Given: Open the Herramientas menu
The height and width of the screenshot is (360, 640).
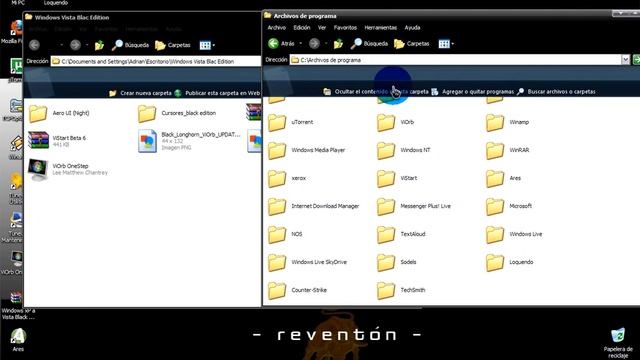Looking at the screenshot, I should [380, 28].
